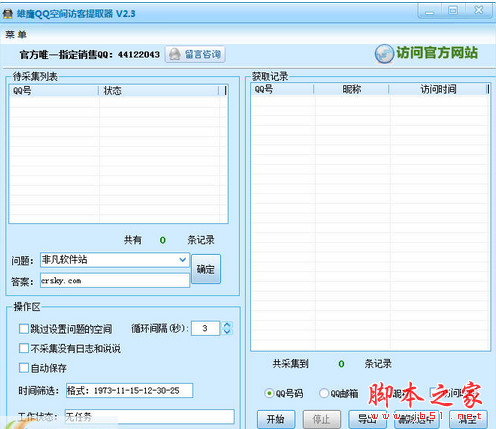This screenshot has width=496, height=429.
Task: Click the QQ号 header in the 获取记录 table
Action: click(282, 89)
